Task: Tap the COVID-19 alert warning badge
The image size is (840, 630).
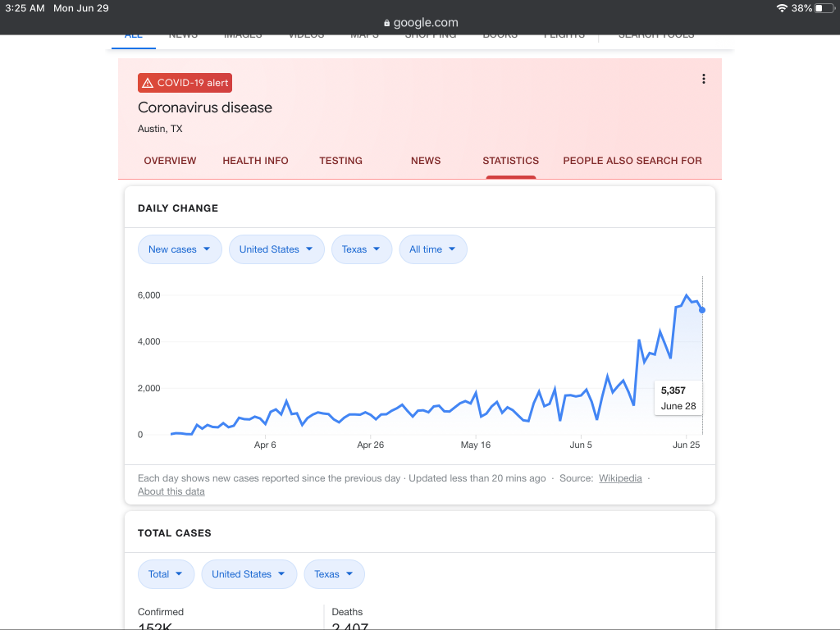Action: (x=185, y=83)
